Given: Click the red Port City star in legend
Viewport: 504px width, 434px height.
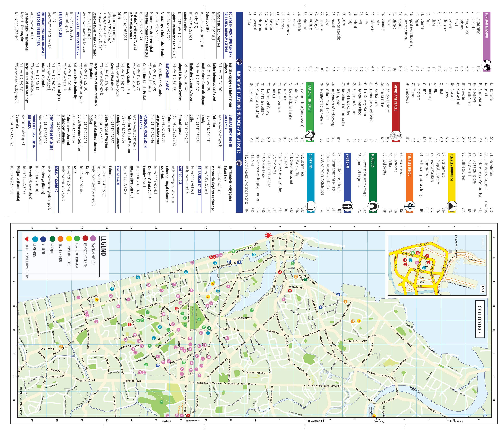Looking at the screenshot, I should pos(27,239).
